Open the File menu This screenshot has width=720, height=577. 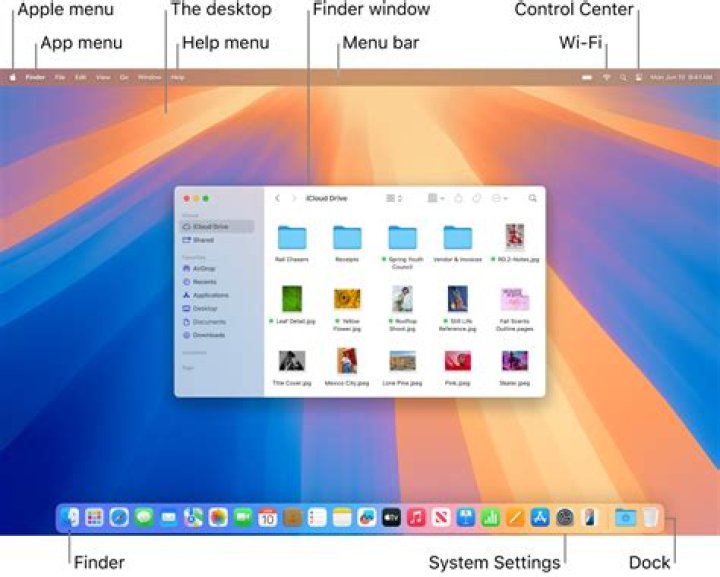coord(60,78)
